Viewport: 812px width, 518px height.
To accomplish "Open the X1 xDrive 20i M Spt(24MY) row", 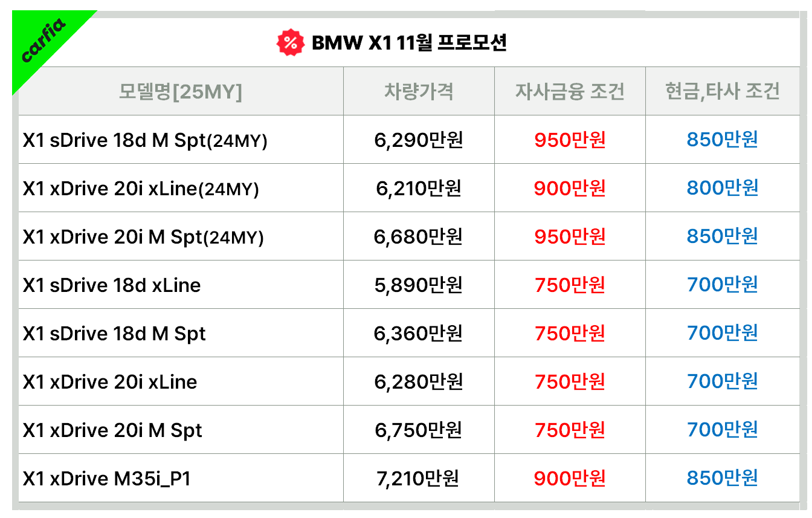I will click(143, 237).
